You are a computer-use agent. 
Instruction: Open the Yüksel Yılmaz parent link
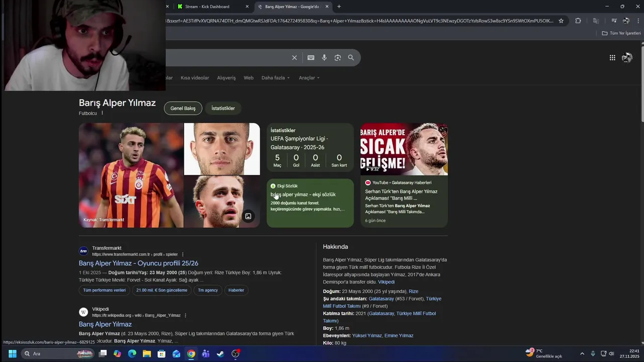coord(367,336)
